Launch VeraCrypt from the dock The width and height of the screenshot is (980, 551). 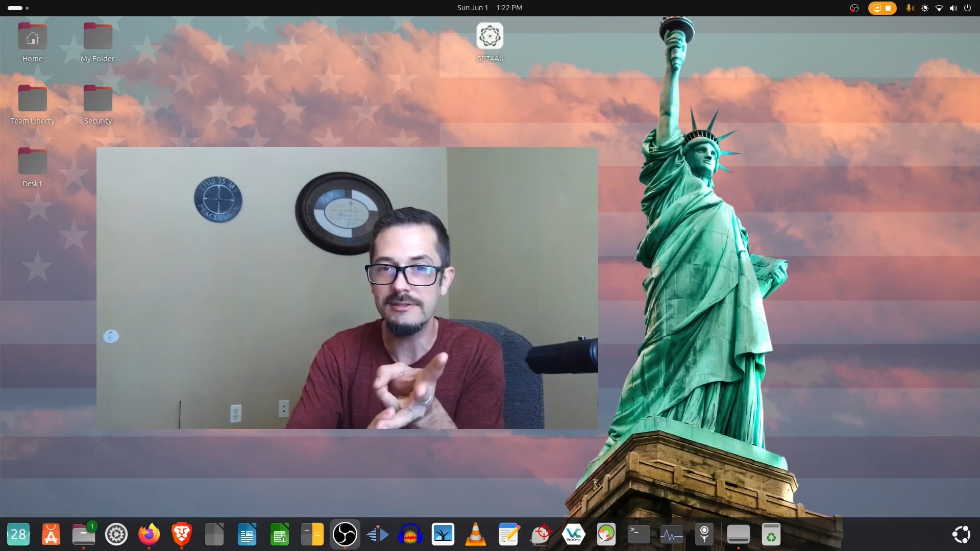point(573,535)
